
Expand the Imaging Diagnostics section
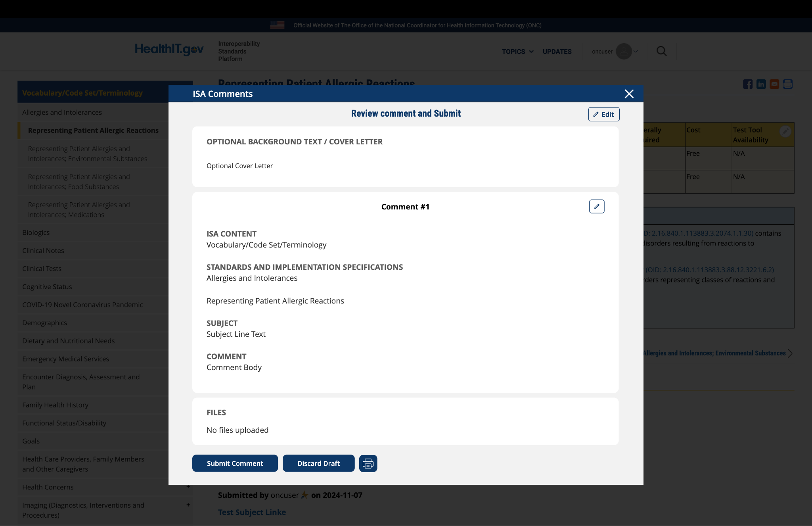pyautogui.click(x=188, y=505)
